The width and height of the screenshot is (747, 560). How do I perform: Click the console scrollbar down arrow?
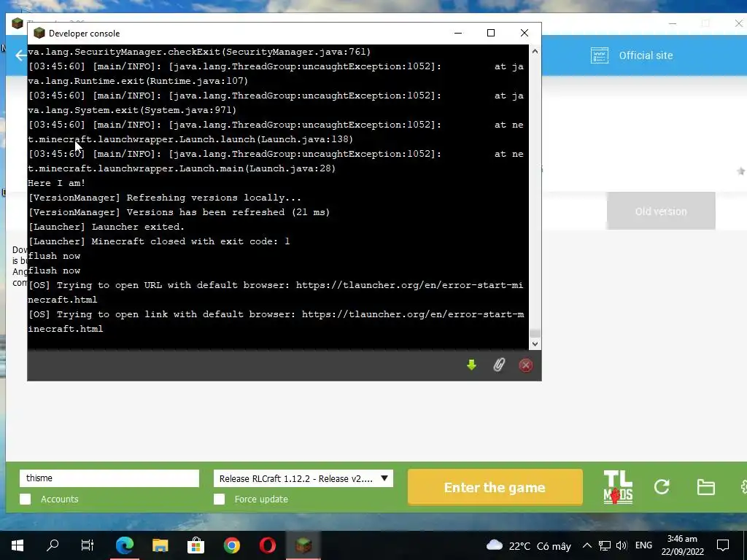pos(535,344)
